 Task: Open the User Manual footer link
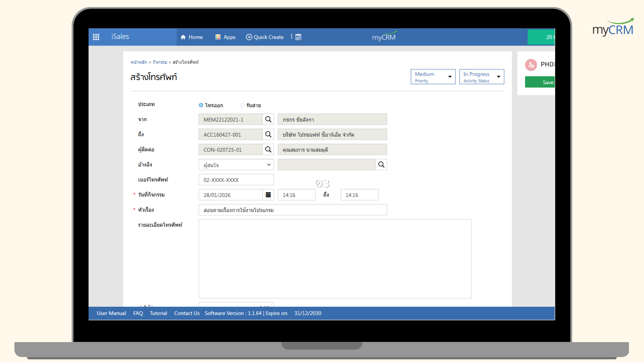click(x=111, y=313)
